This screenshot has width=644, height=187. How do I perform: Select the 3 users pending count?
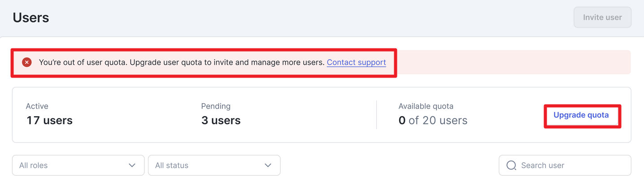pyautogui.click(x=221, y=120)
